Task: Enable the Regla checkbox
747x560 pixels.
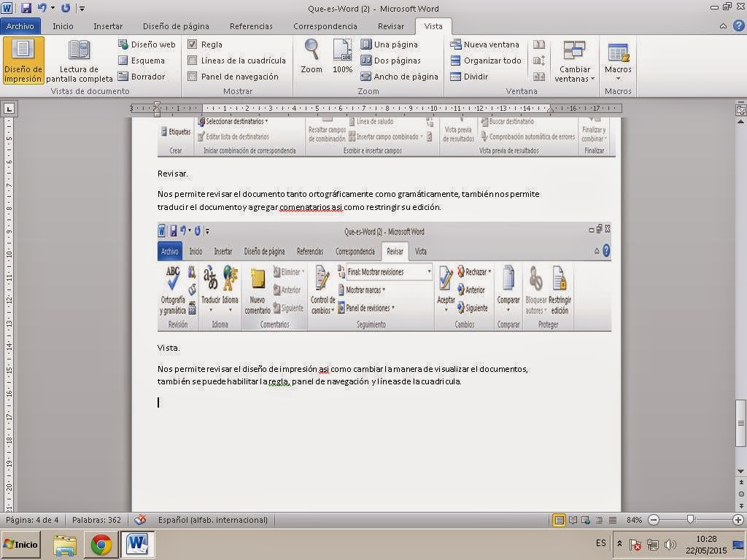Action: tap(196, 44)
